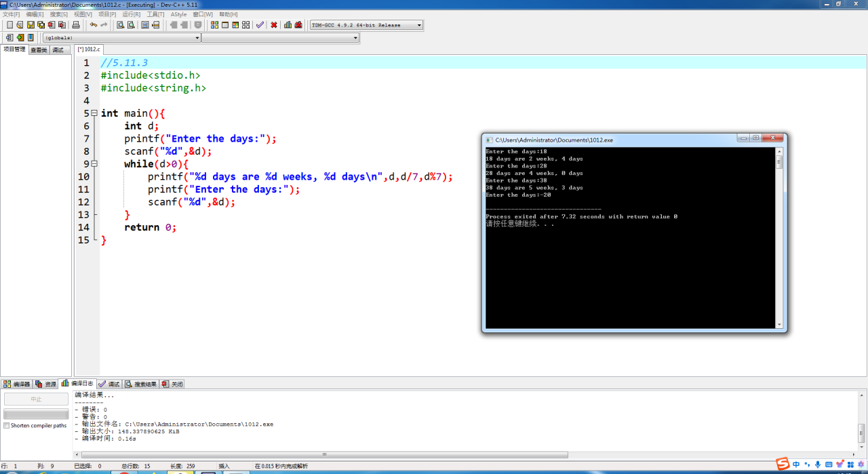Click the Save file toolbar icon

[x=31, y=25]
